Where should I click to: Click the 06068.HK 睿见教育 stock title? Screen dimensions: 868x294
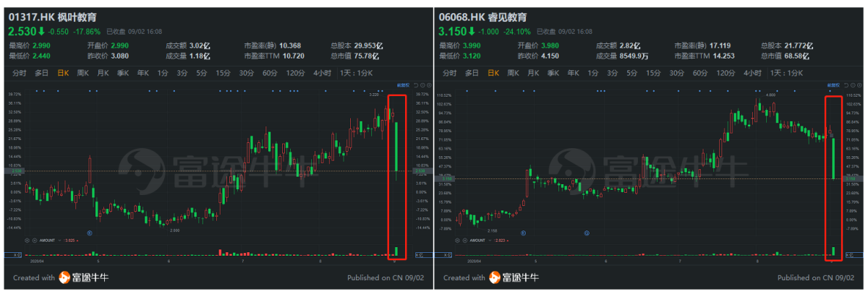click(483, 16)
